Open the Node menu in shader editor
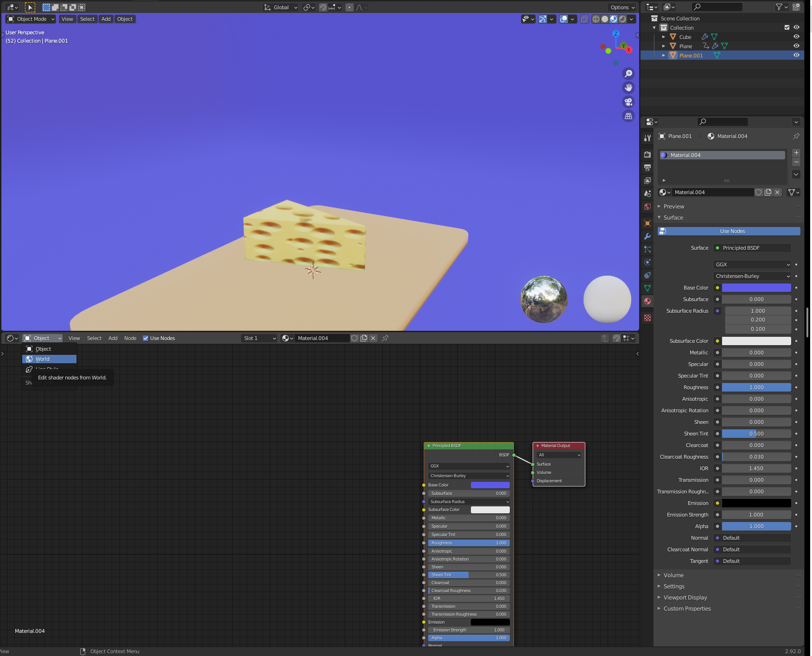 [x=130, y=338]
